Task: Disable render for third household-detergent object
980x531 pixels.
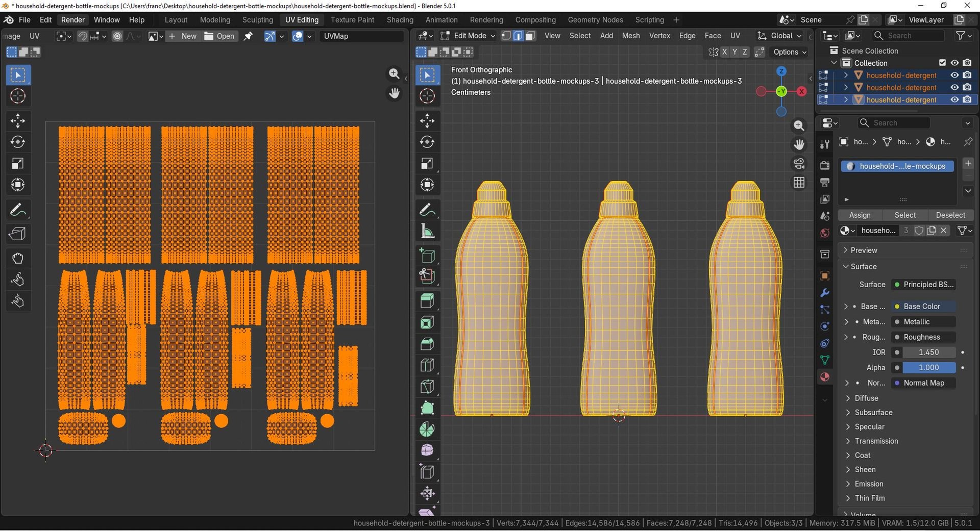Action: point(967,99)
